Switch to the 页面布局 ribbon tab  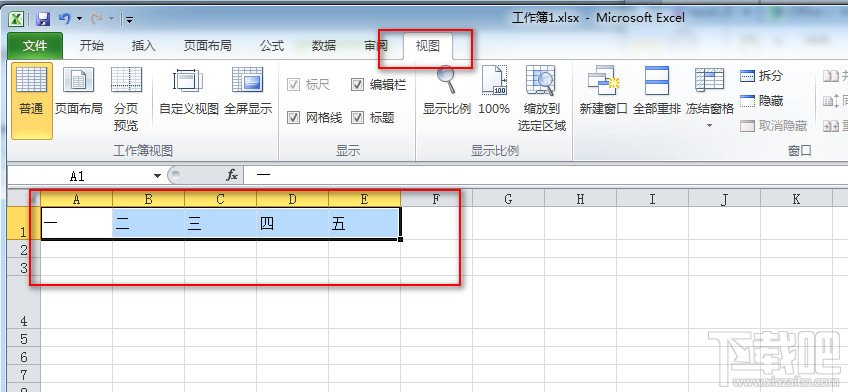point(208,46)
